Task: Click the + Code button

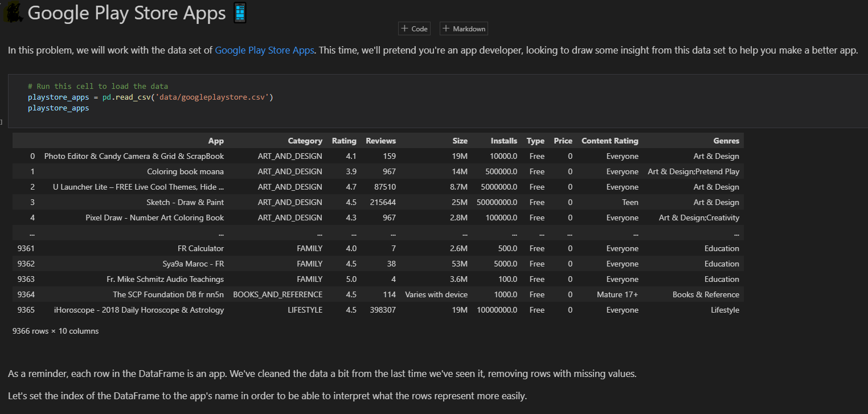Action: (414, 28)
